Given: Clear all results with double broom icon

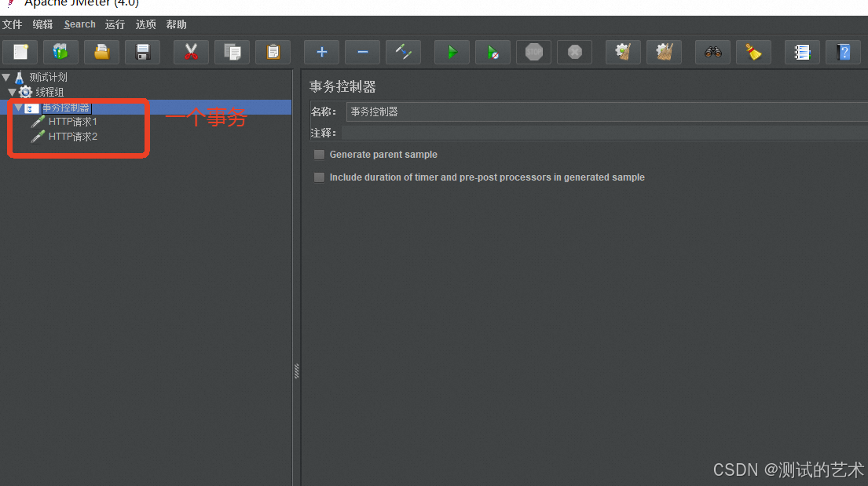Looking at the screenshot, I should (x=665, y=52).
